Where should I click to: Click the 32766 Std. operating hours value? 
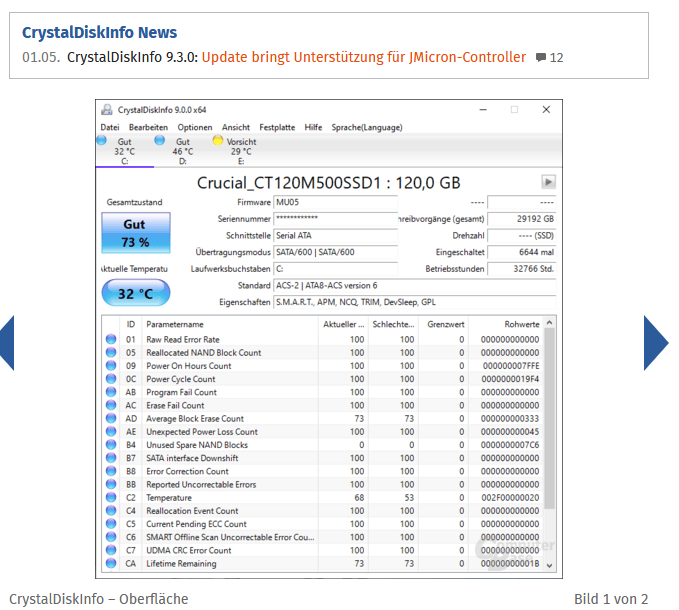[521, 269]
